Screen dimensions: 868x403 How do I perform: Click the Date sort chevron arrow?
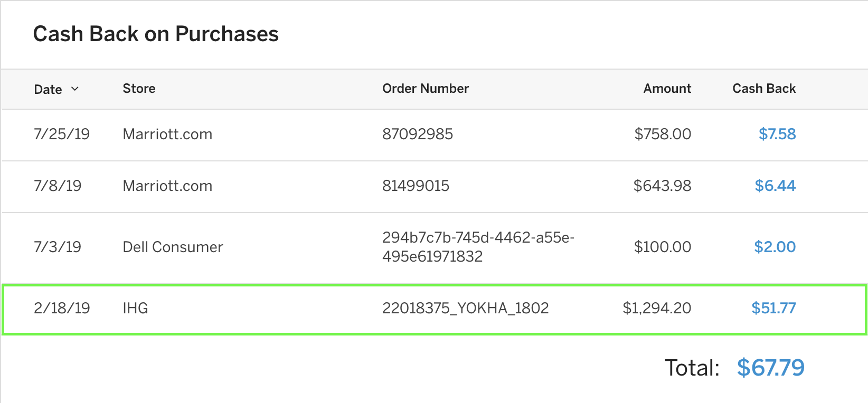click(75, 89)
